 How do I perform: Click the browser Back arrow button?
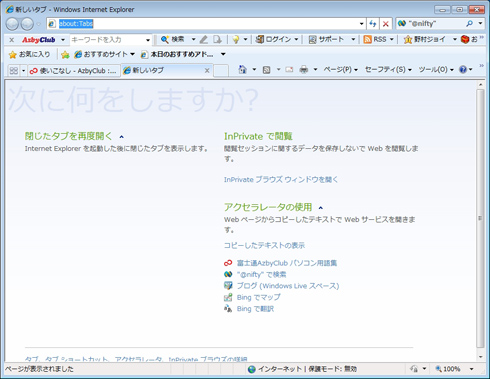12,24
